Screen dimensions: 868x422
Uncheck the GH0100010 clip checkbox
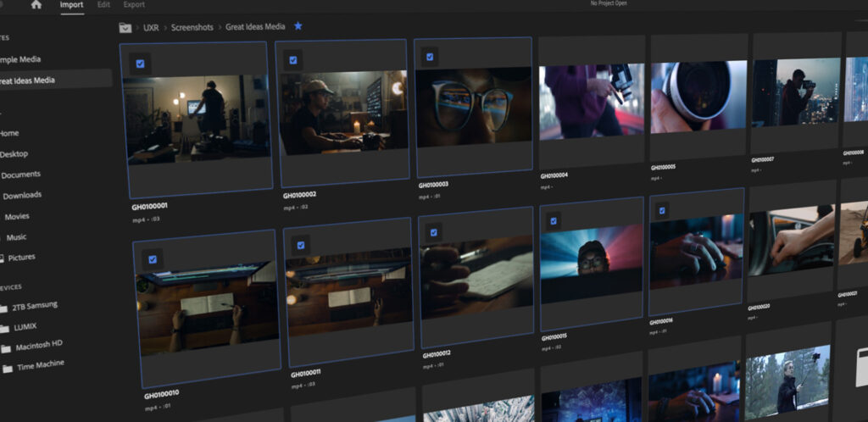click(153, 259)
